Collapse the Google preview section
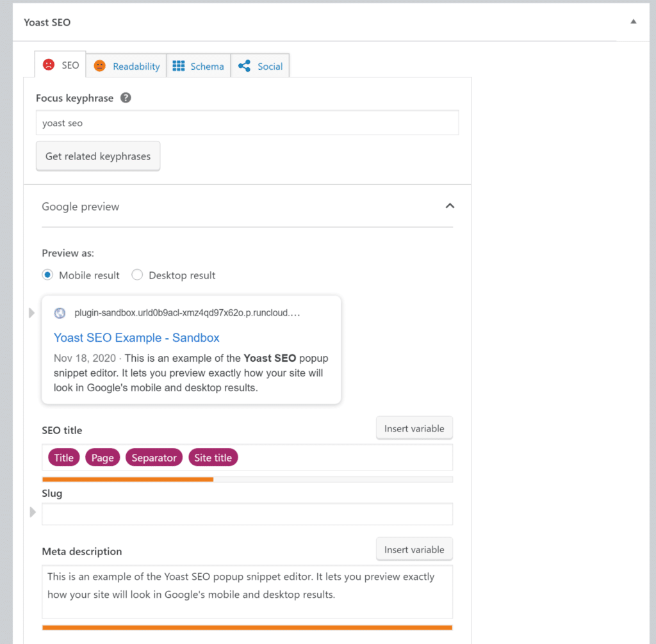656x644 pixels. (450, 206)
